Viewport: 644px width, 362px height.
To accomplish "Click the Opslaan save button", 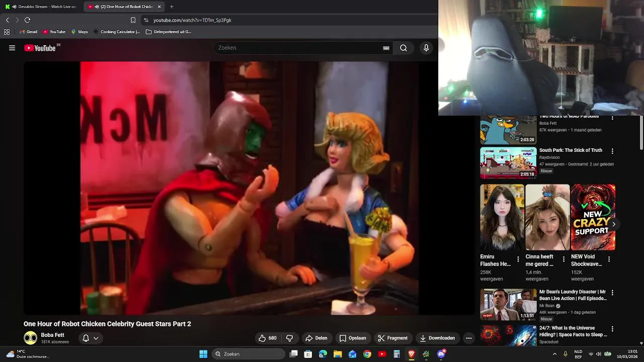I will click(353, 338).
